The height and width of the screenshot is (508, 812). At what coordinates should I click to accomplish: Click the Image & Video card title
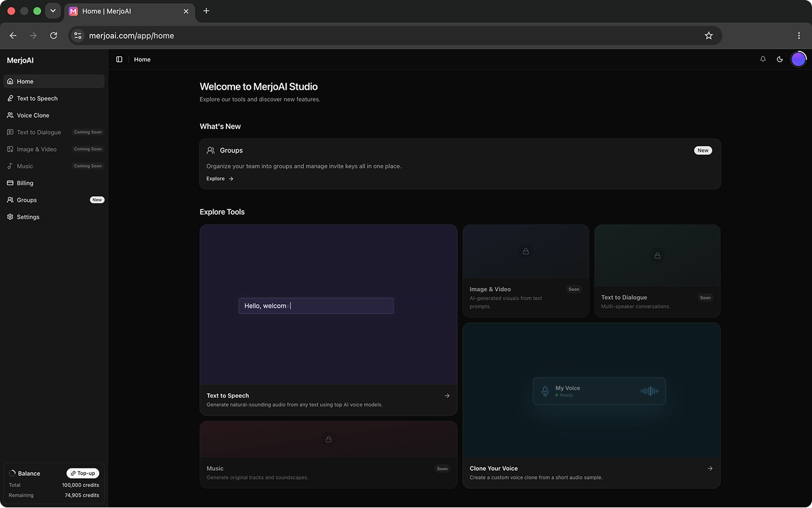tap(490, 289)
